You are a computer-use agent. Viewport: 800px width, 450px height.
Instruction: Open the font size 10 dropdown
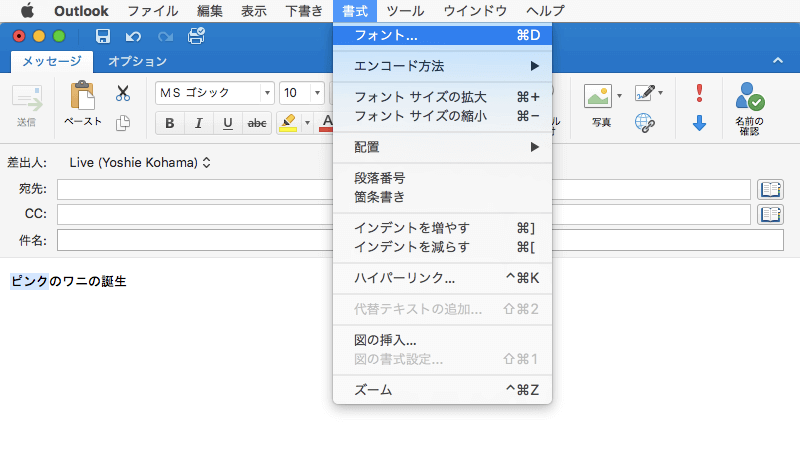317,93
